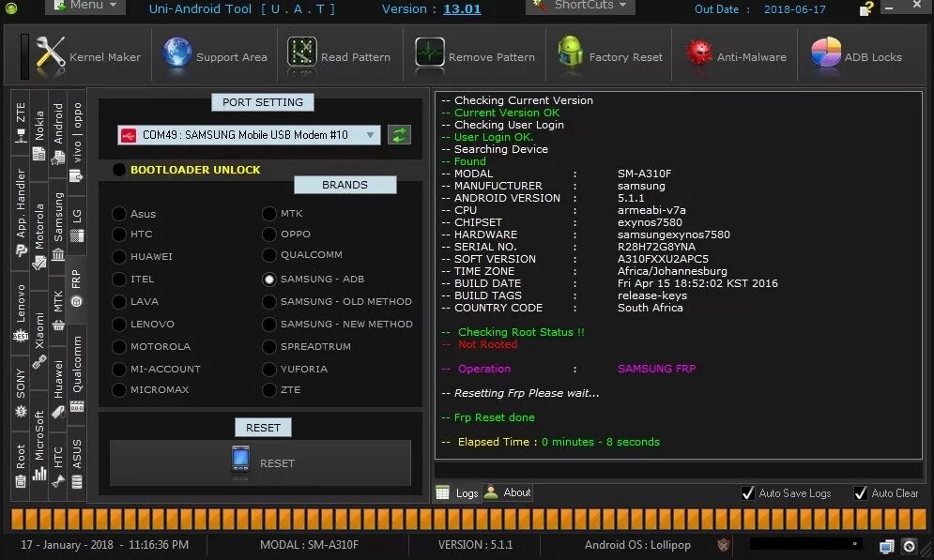Screen dimensions: 934x560
Task: Click the Logs table icon
Action: pos(442,492)
